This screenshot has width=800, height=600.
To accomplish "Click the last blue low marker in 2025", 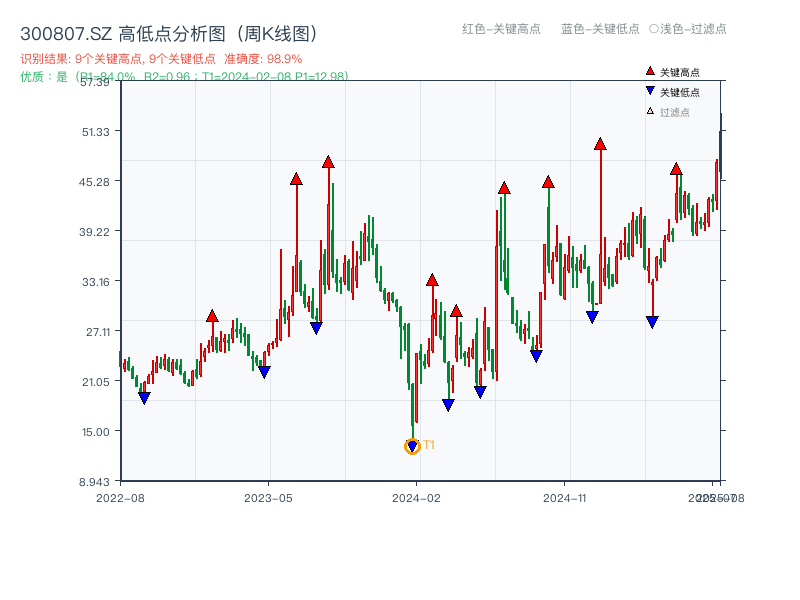I will [x=652, y=322].
